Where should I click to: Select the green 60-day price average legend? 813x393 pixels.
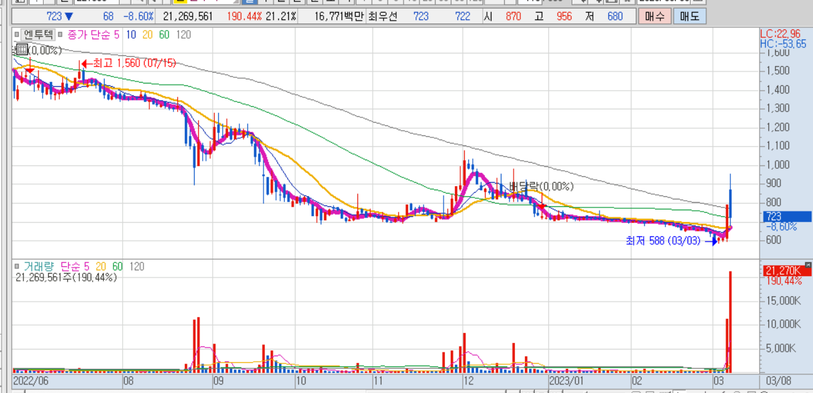pyautogui.click(x=164, y=35)
